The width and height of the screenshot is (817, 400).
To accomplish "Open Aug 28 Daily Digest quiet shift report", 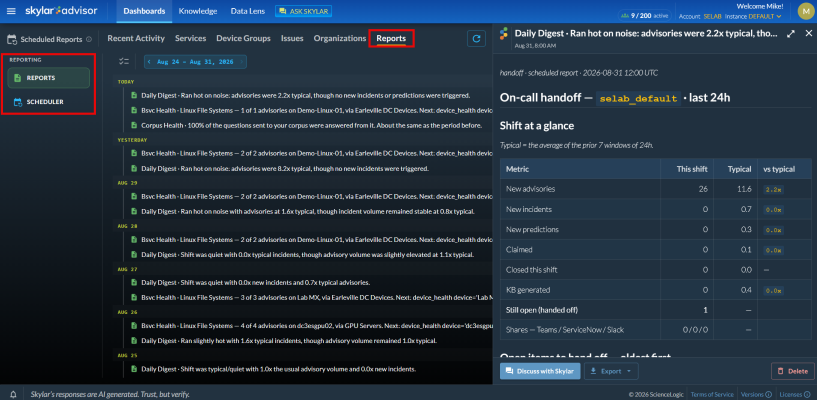I will tap(307, 255).
